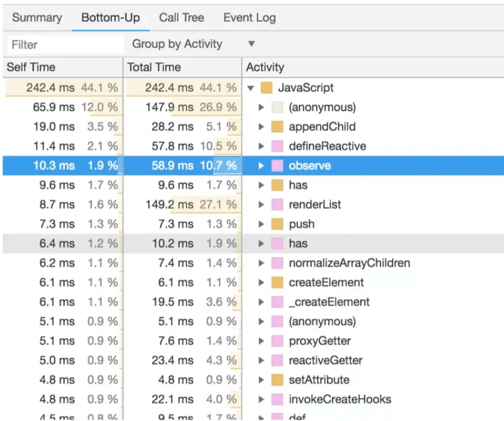Click the orange JavaScript category swatch
Image resolution: width=504 pixels, height=421 pixels.
267,88
